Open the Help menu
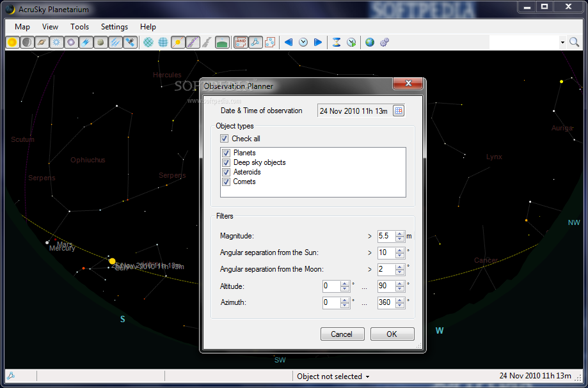Screen dimensions: 588x388 [x=148, y=27]
